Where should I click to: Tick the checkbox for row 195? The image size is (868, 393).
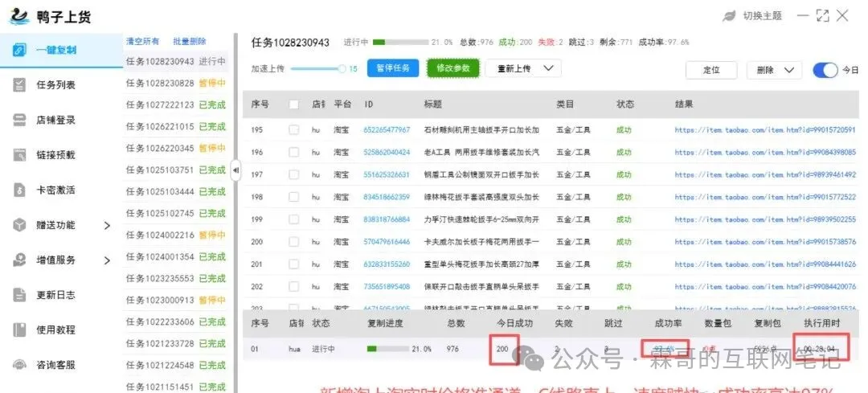point(294,129)
